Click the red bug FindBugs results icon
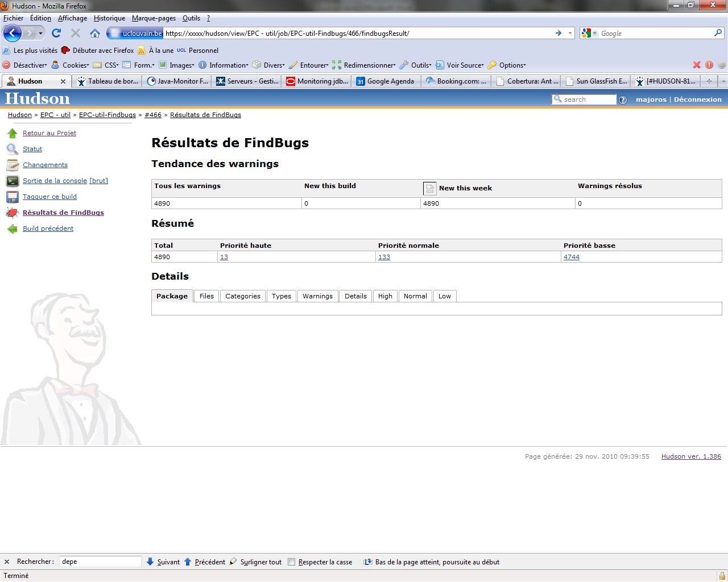 13,213
